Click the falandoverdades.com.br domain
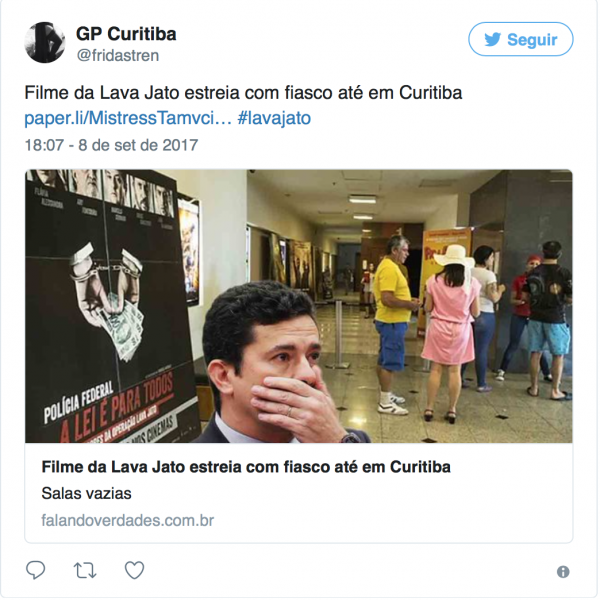600x600 pixels. click(x=127, y=521)
